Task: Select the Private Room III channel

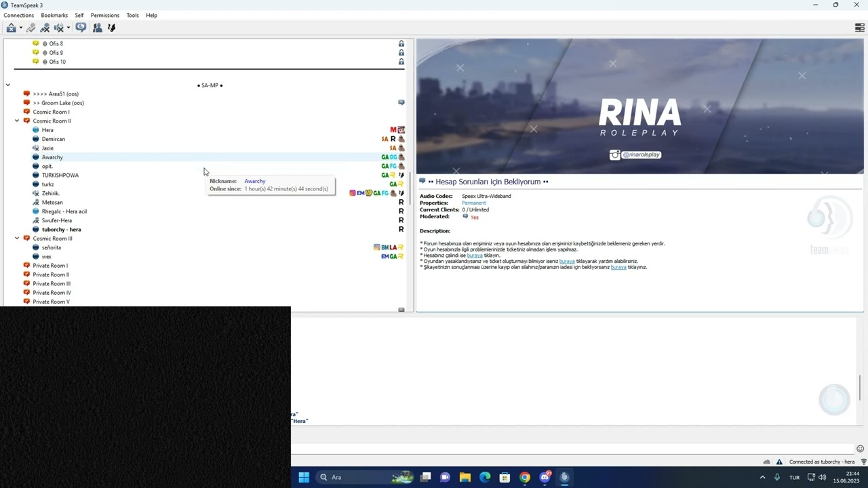Action: [x=52, y=283]
